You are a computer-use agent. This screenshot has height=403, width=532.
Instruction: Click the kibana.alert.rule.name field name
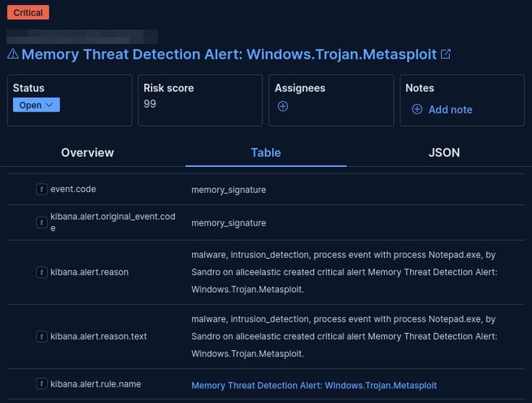point(96,384)
